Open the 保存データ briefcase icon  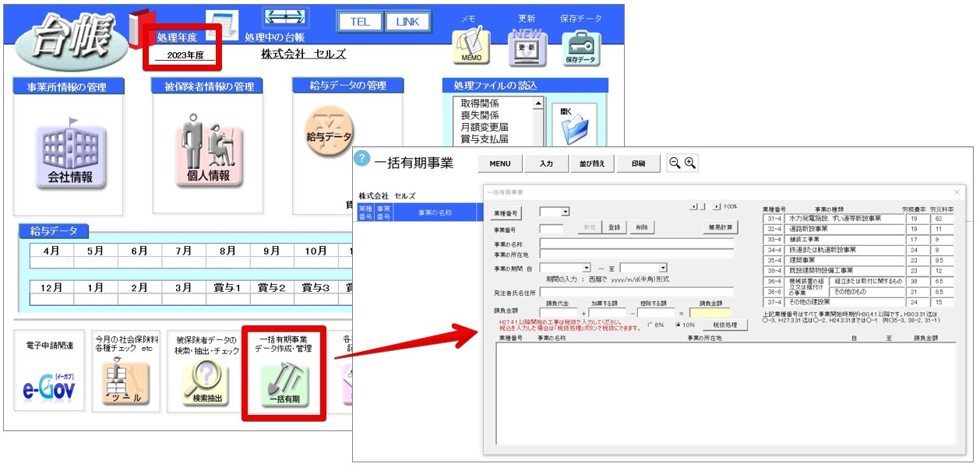coord(580,47)
